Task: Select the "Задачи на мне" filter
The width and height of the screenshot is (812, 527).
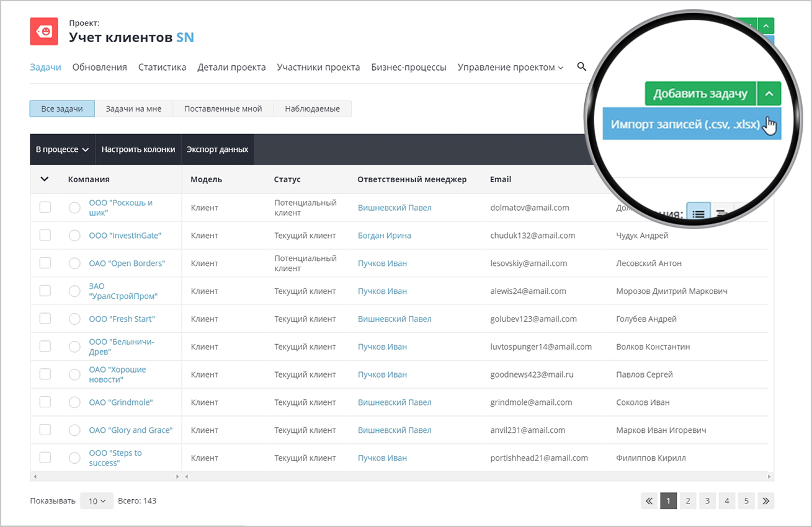Action: pyautogui.click(x=133, y=108)
